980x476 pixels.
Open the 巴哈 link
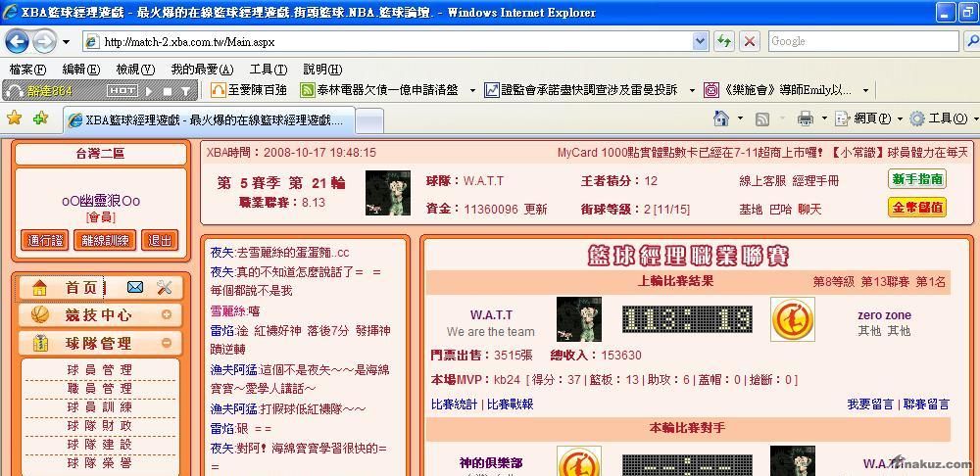(x=780, y=210)
